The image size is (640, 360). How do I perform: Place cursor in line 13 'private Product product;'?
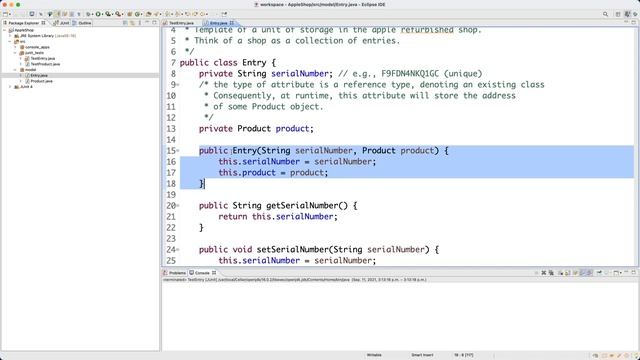[x=256, y=129]
